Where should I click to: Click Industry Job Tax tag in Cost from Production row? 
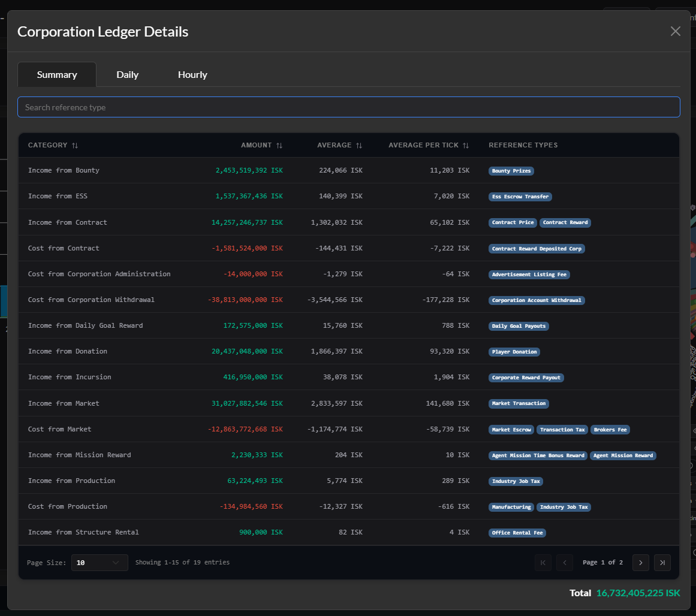pos(564,507)
